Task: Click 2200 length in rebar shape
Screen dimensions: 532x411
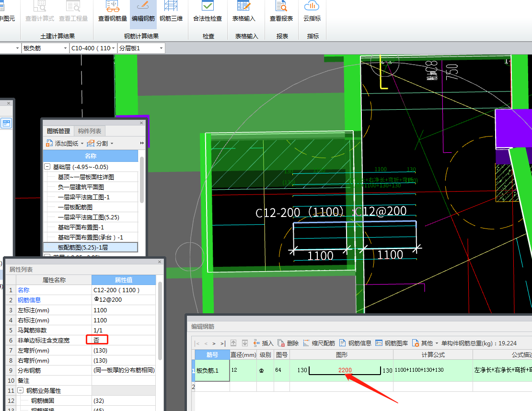Action: click(345, 370)
